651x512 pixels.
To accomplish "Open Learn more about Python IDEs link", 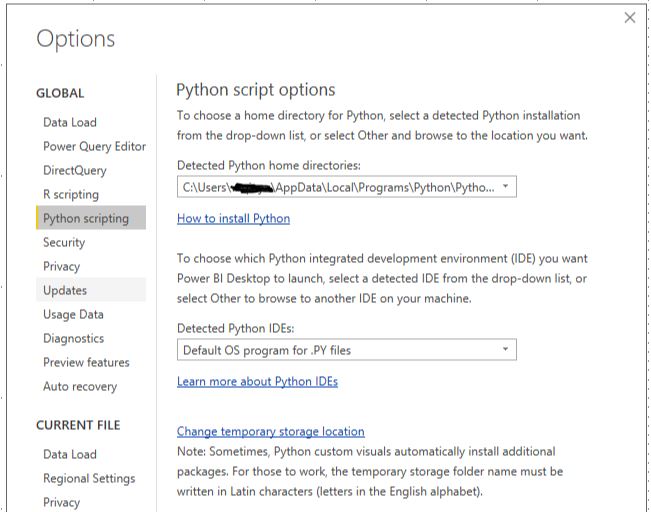I will click(257, 381).
